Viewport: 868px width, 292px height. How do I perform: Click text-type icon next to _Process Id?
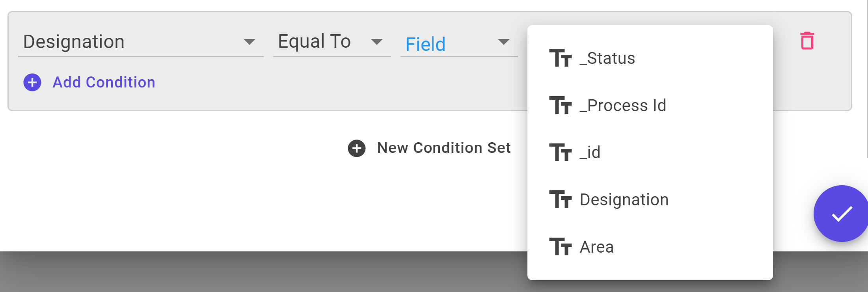560,105
